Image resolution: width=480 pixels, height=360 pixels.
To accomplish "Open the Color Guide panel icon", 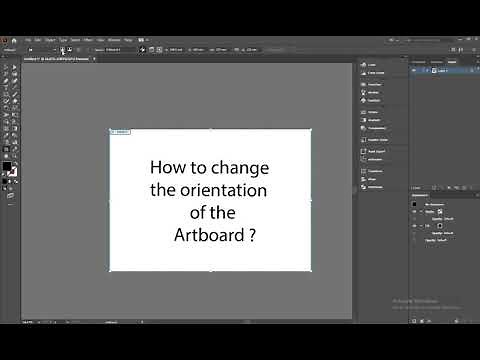I will coord(364,73).
